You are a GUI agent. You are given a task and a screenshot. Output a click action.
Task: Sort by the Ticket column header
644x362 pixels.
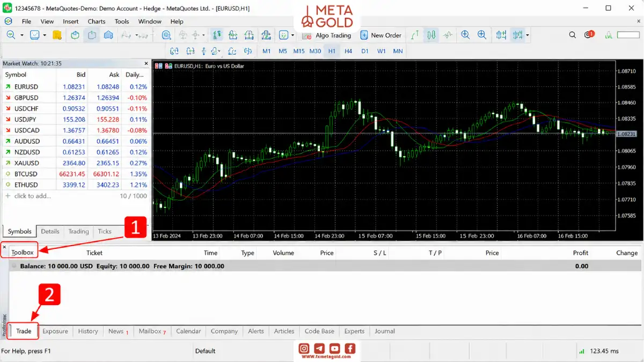click(x=94, y=253)
